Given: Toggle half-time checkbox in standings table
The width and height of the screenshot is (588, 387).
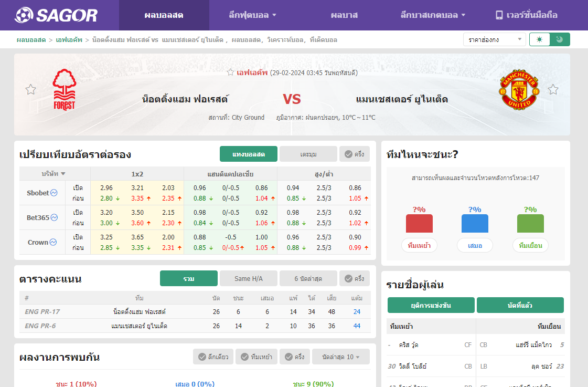Looking at the screenshot, I should (x=355, y=278).
